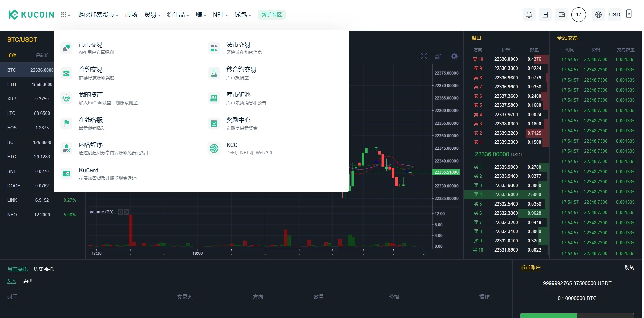Click the app download phone icon
Viewport: 644px width, 318px height.
tap(629, 14)
